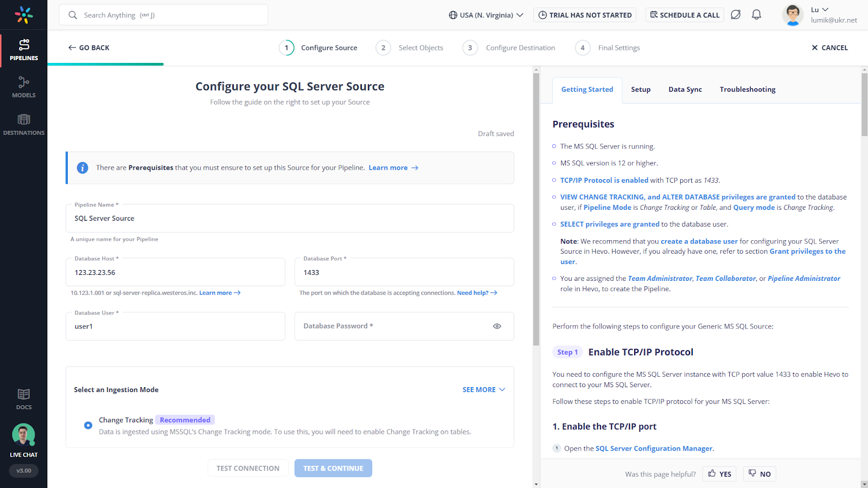The width and height of the screenshot is (868, 488).
Task: Click the thumbs-up Yes feedback button
Action: click(720, 474)
